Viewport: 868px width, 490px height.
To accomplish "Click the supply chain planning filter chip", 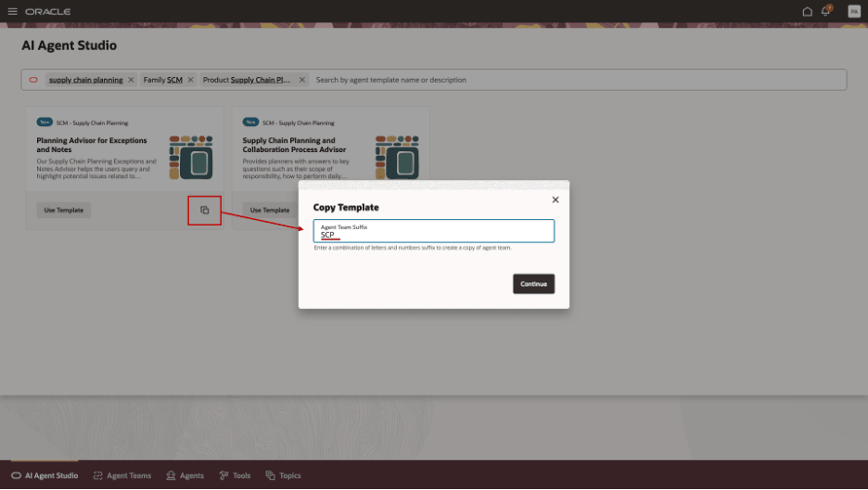I will [x=86, y=80].
